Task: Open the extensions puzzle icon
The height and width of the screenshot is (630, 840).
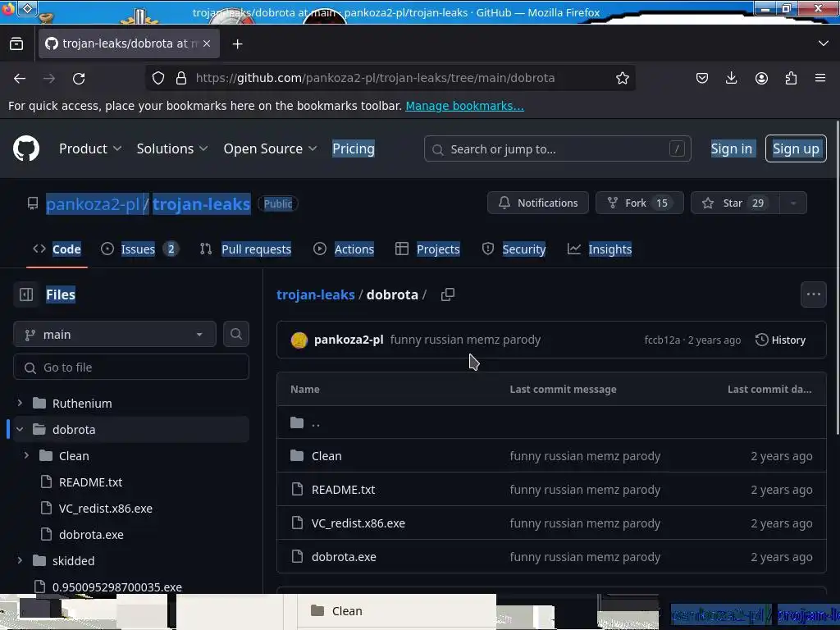Action: pyautogui.click(x=792, y=78)
